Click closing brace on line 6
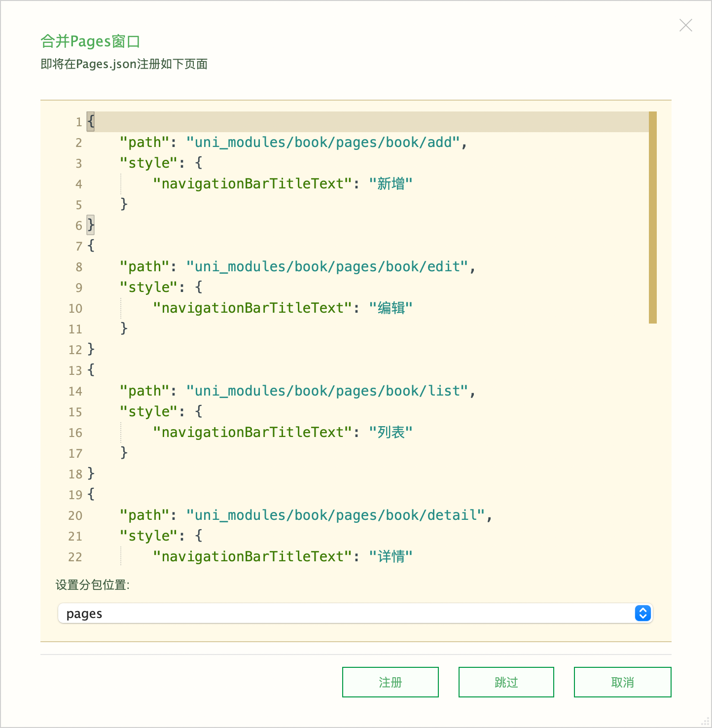This screenshot has width=712, height=728. click(91, 225)
